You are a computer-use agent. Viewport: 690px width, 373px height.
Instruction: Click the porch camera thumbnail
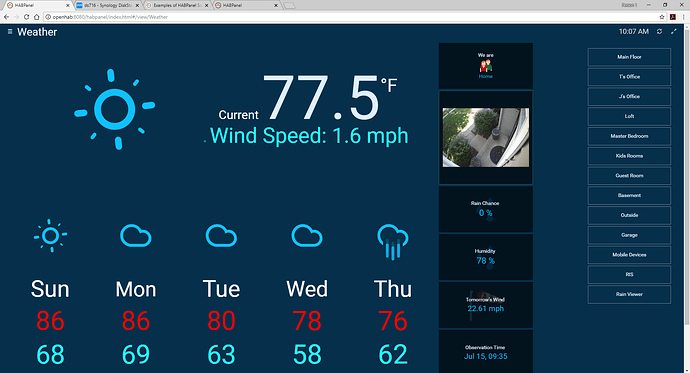point(486,137)
